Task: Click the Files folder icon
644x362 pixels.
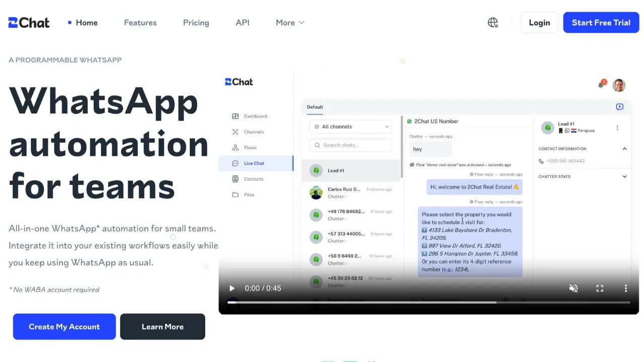Action: point(235,195)
